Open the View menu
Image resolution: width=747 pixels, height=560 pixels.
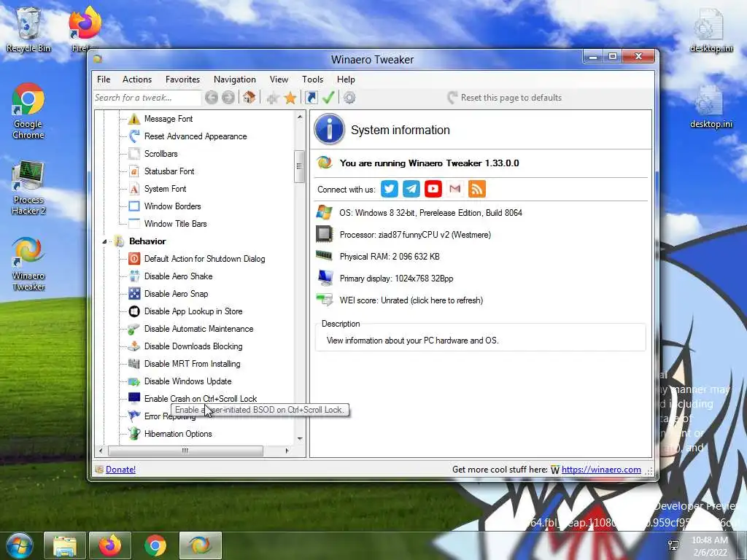pos(279,79)
